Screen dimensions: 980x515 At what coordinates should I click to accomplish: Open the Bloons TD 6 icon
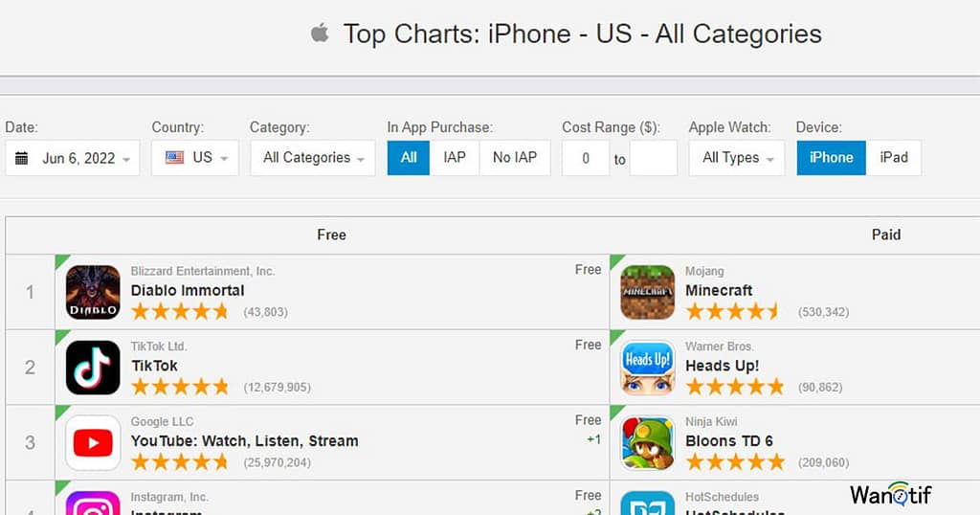[648, 443]
